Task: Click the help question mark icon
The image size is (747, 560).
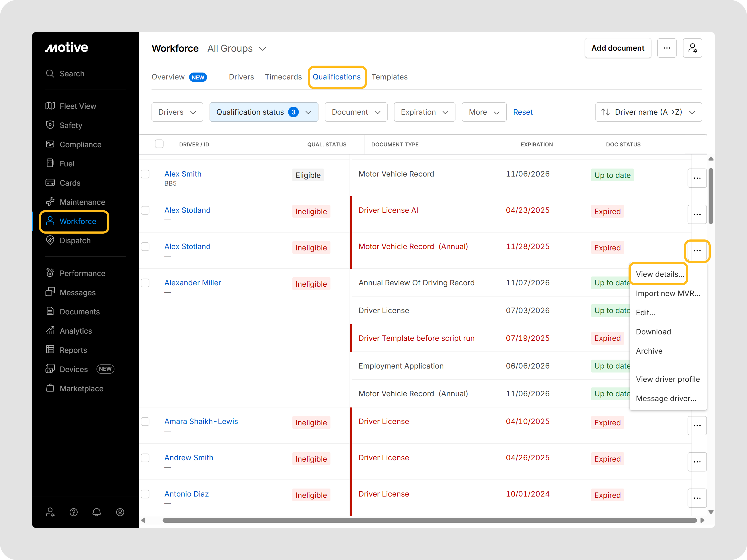Action: click(73, 512)
